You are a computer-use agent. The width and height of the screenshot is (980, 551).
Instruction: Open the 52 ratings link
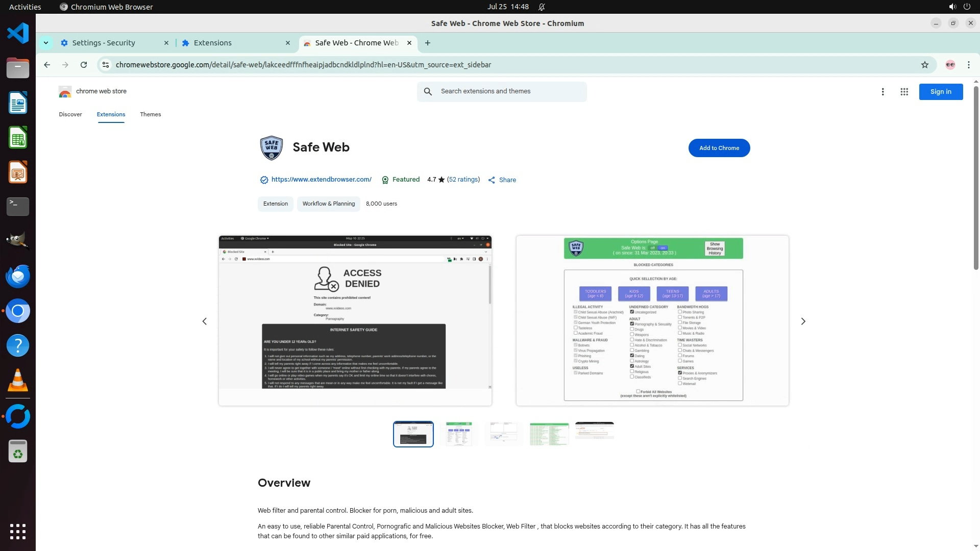463,180
